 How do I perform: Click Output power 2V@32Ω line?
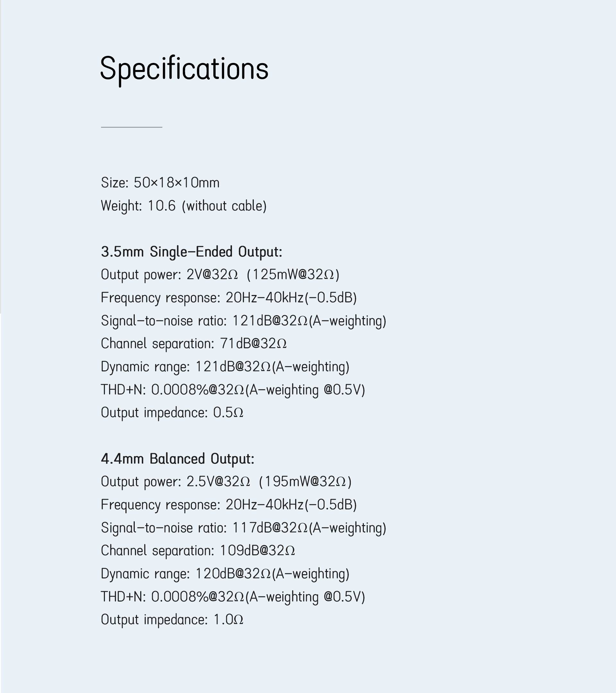tap(220, 275)
